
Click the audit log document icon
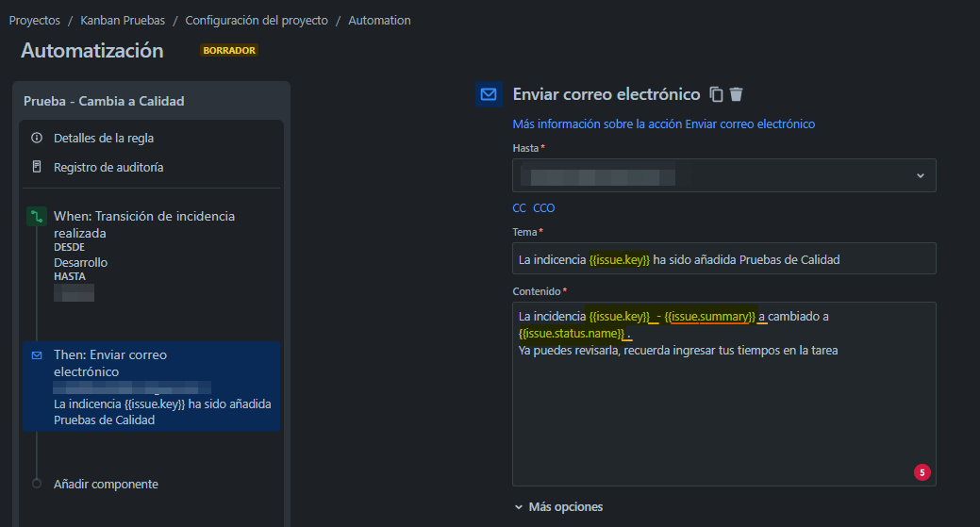pyautogui.click(x=37, y=167)
